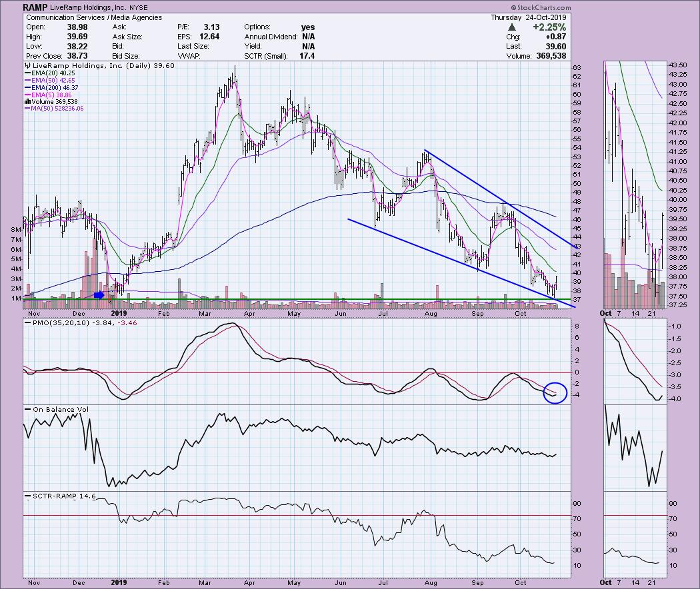This screenshot has width=700, height=589.
Task: Click the 43.50 label on the mini chart axis
Action: pyautogui.click(x=678, y=64)
